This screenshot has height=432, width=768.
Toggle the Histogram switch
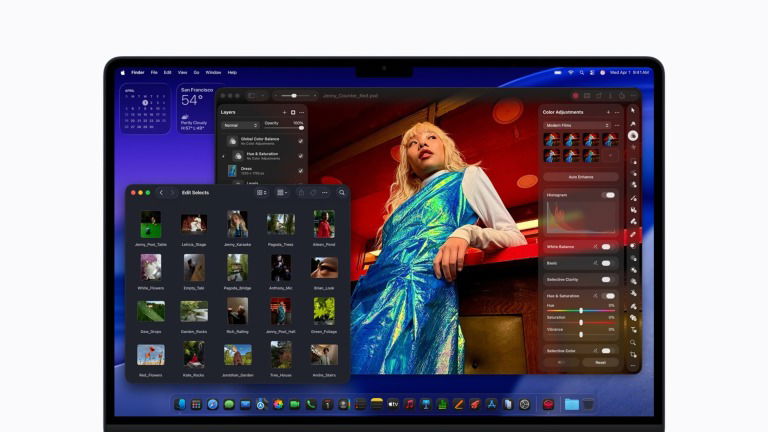click(x=609, y=195)
